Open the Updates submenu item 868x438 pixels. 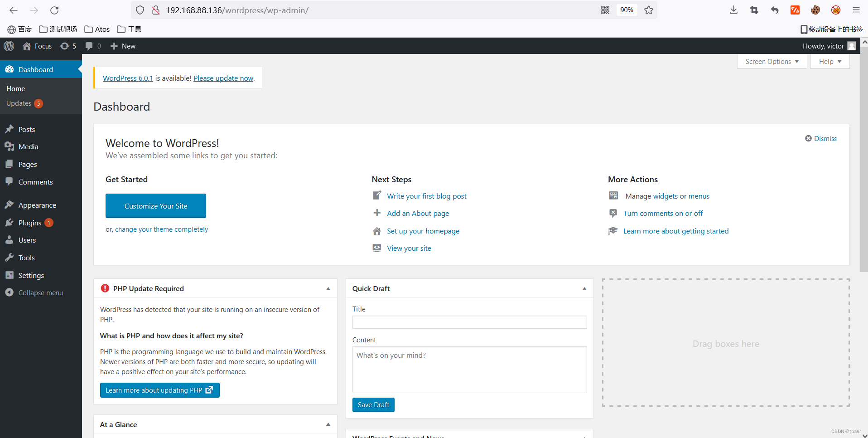(x=24, y=103)
